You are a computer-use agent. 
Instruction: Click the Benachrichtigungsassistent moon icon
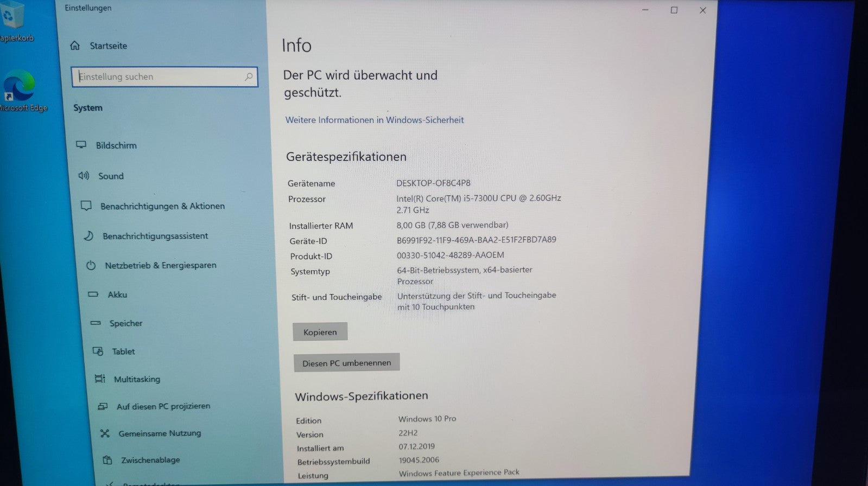tap(88, 235)
